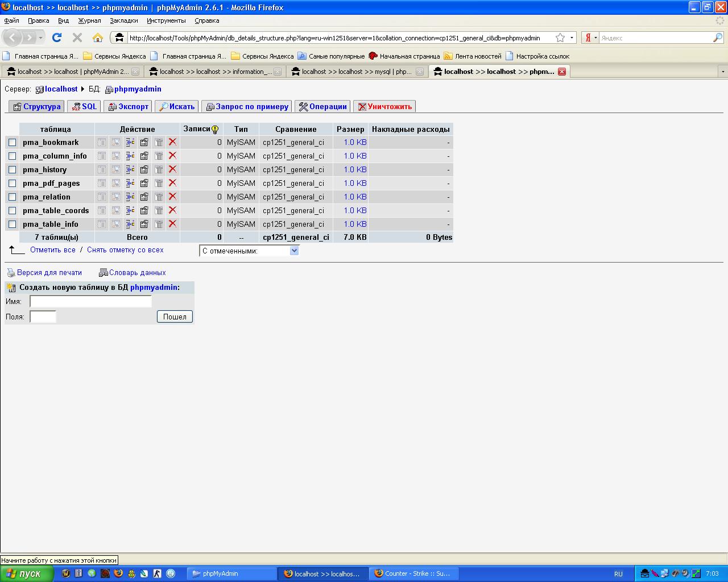The width and height of the screenshot is (728, 582).
Task: Mark the pma_relation checkbox
Action: point(13,197)
